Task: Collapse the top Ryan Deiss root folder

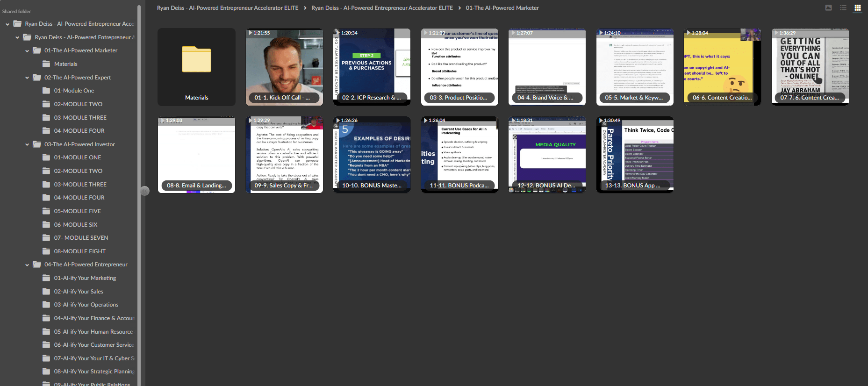Action: coord(7,24)
